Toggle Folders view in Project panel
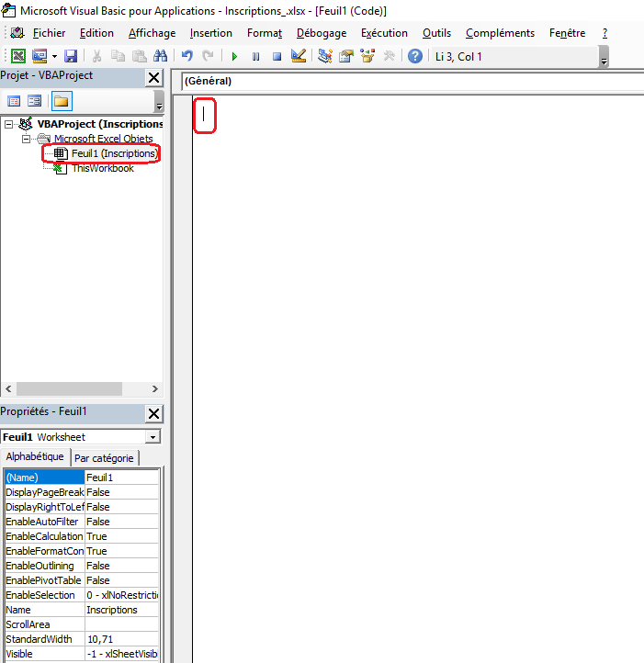This screenshot has height=663, width=644. (x=61, y=101)
